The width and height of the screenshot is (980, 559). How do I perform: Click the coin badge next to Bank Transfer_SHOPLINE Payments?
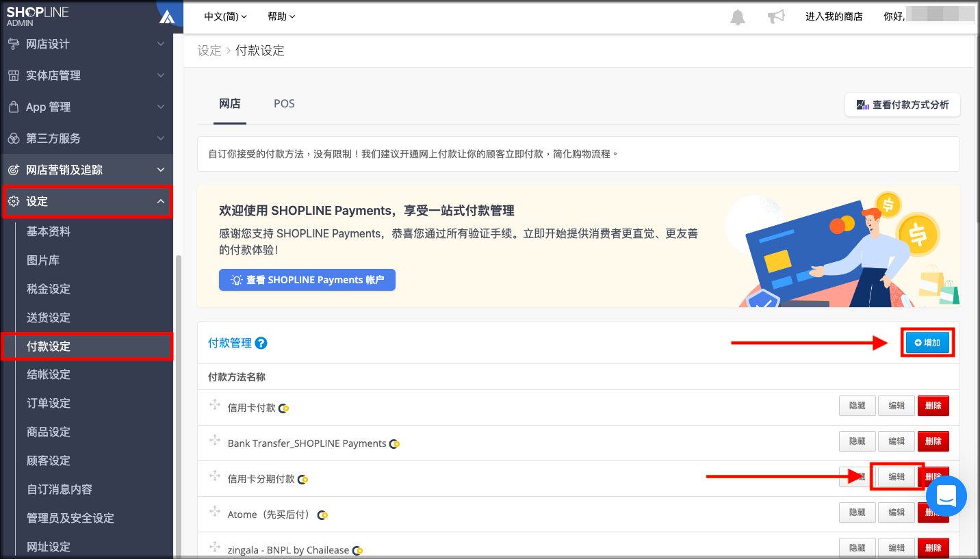click(x=394, y=444)
